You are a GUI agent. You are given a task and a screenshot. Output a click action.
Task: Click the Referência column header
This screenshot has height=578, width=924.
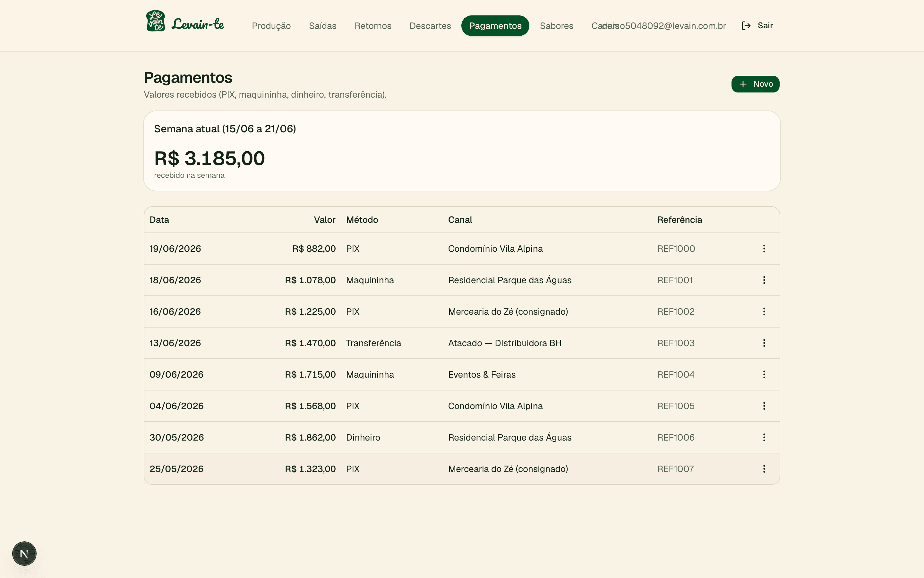[x=680, y=220]
